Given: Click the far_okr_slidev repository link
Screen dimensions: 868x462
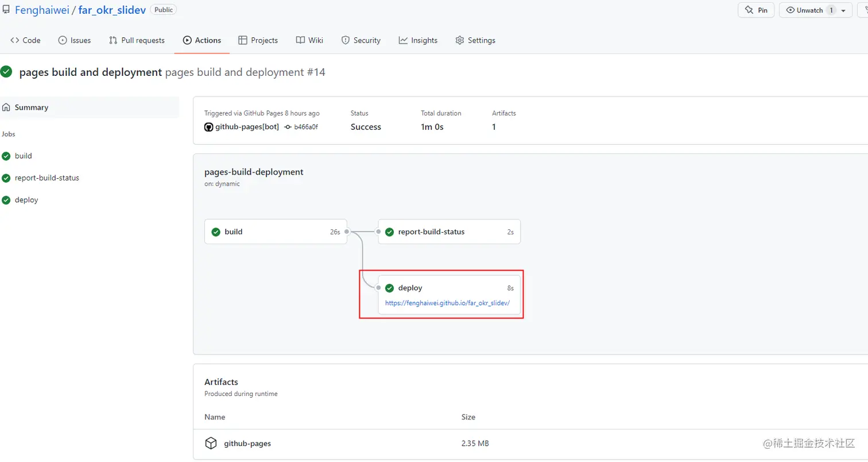Looking at the screenshot, I should tap(111, 10).
